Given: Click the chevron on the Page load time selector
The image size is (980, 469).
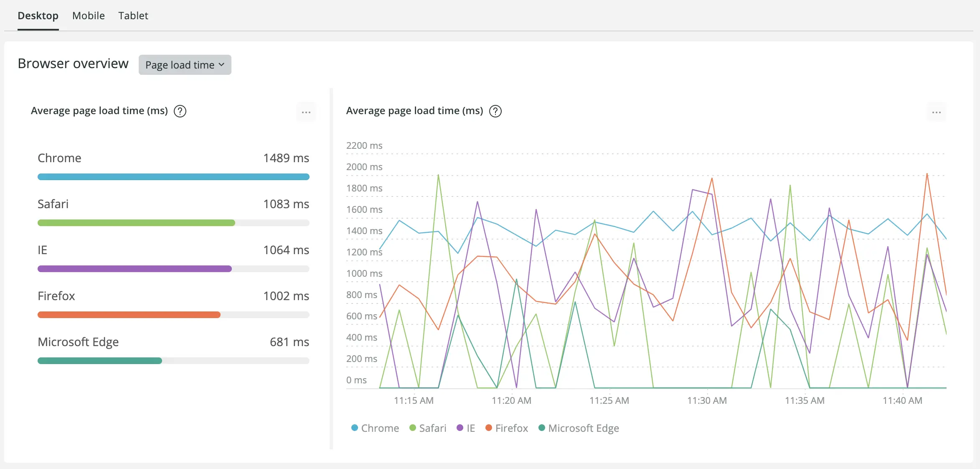Looking at the screenshot, I should (221, 65).
